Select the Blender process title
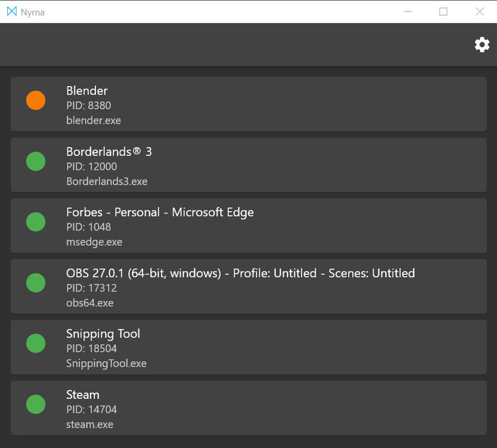Image resolution: width=497 pixels, height=448 pixels. [87, 91]
